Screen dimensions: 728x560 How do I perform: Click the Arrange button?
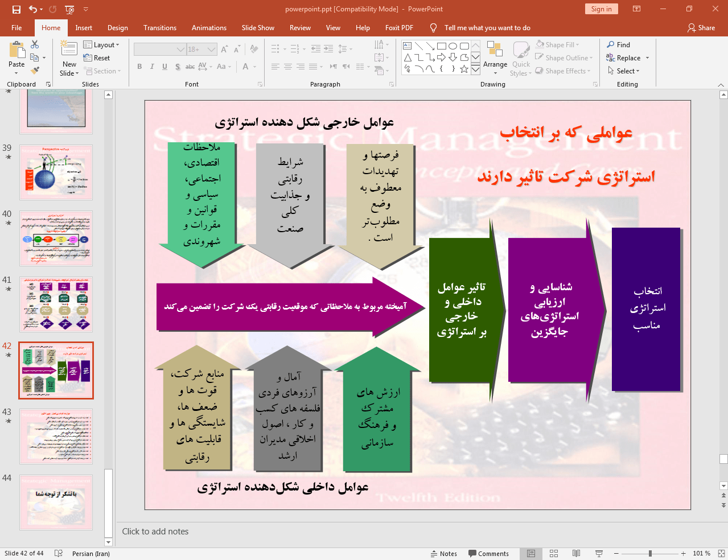click(495, 58)
